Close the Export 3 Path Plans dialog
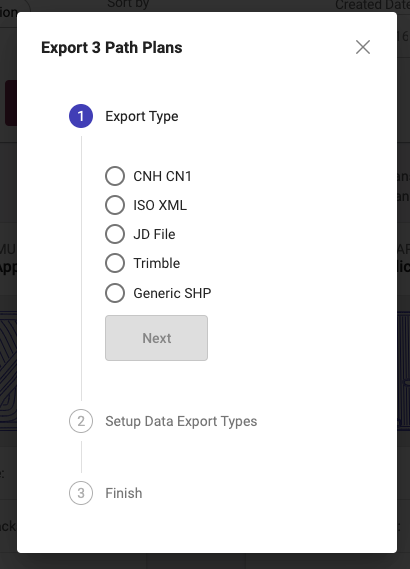The image size is (410, 569). 363,47
